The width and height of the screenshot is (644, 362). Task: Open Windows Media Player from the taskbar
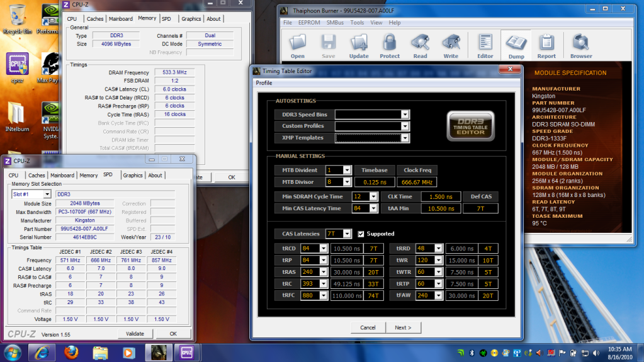pos(129,353)
